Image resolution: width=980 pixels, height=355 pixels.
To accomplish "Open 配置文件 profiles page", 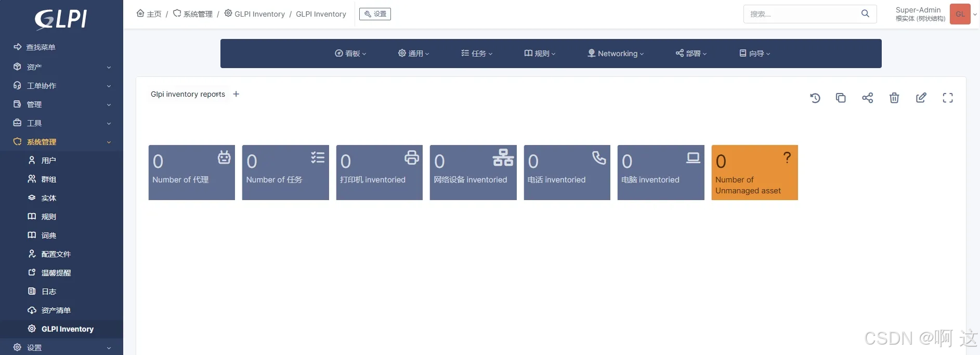I will pyautogui.click(x=61, y=254).
